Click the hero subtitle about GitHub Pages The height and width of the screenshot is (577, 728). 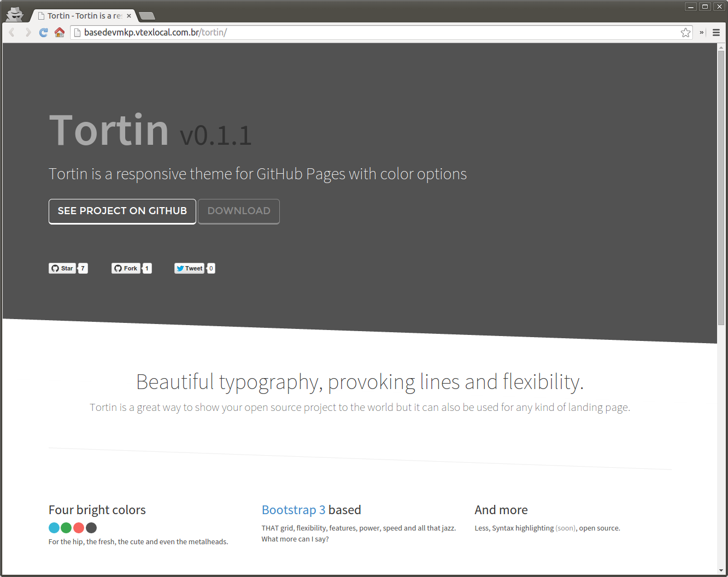(257, 174)
